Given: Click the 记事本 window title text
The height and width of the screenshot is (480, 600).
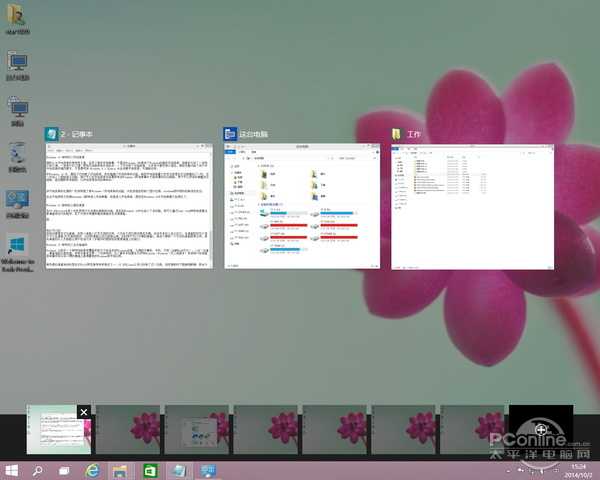Looking at the screenshot, I should (x=77, y=134).
